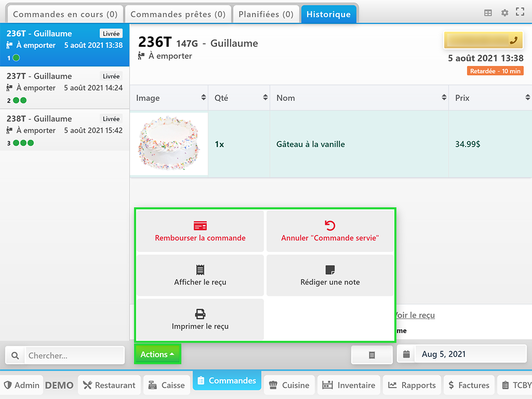Select Afficher le reçu option
Screen dimensions: 532x399
[x=200, y=275]
